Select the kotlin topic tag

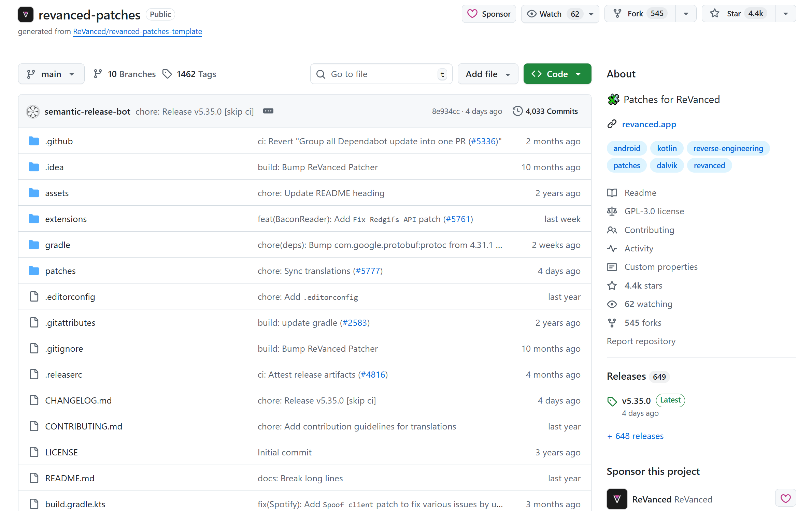667,148
